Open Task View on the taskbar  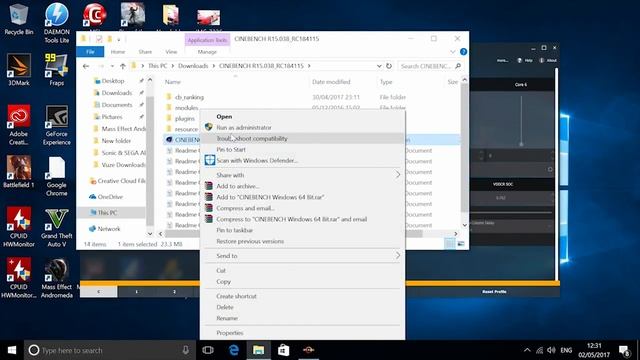tap(208, 350)
